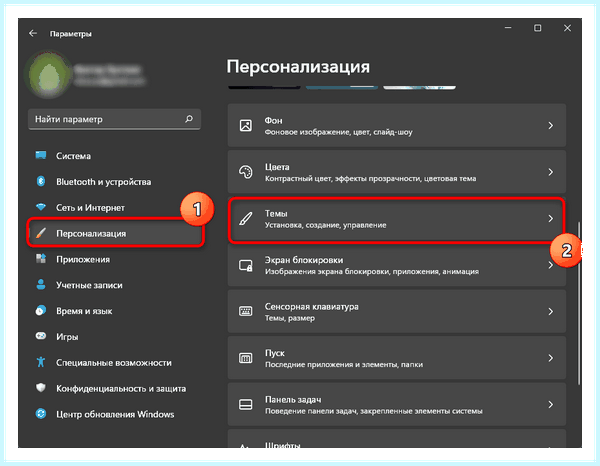The image size is (600, 466).
Task: Click the Параметры window title
Action: click(70, 34)
